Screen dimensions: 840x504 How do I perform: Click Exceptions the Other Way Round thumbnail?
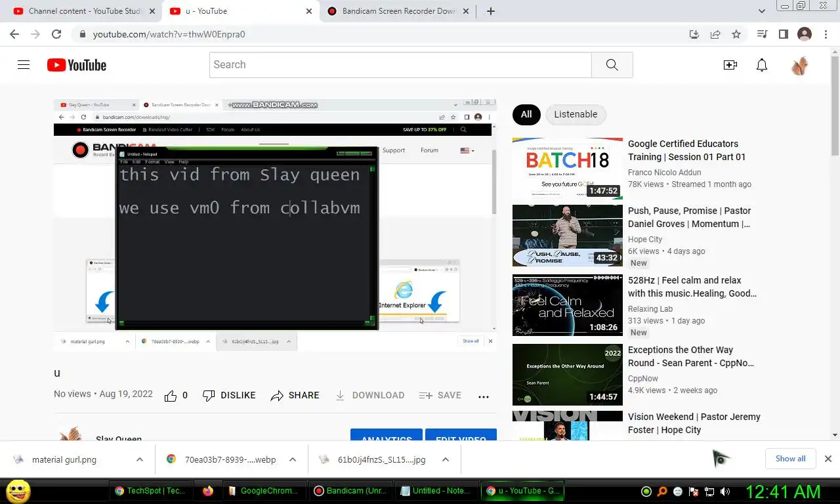568,375
